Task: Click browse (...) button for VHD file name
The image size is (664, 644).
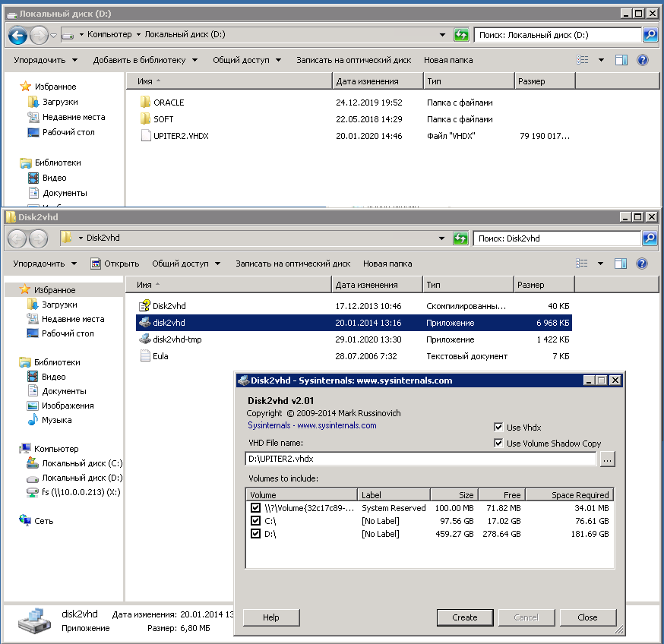Action: pyautogui.click(x=607, y=459)
